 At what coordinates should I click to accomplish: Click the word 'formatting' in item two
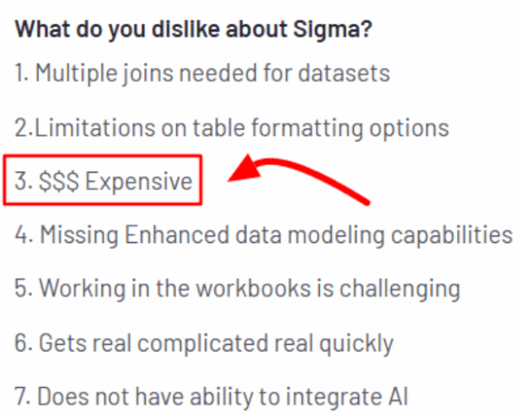[307, 129]
